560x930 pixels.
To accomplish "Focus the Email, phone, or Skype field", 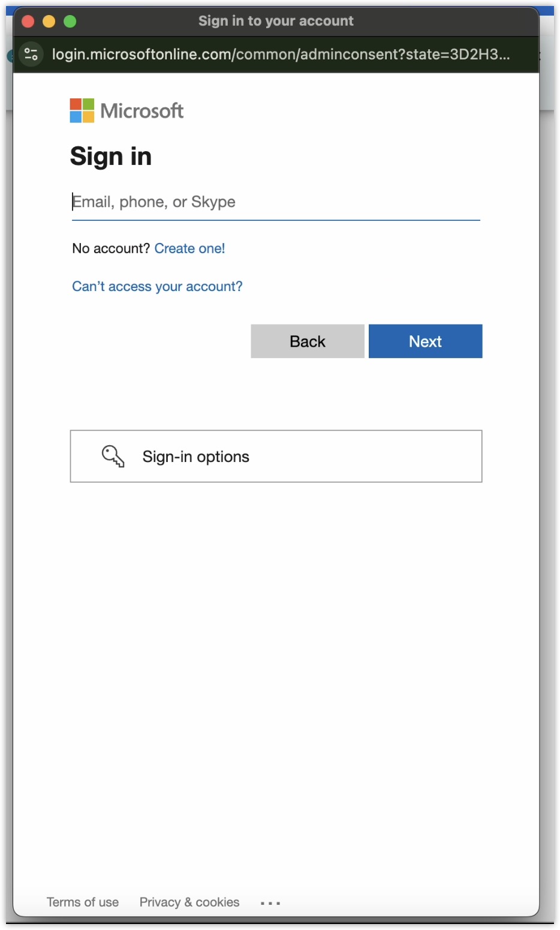I will coord(276,202).
